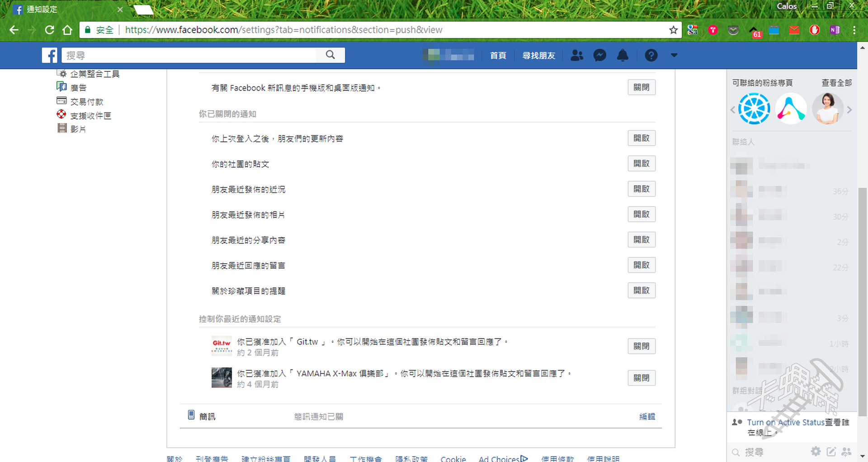Turn off Git.tw group notification
868x462 pixels.
[x=641, y=346]
